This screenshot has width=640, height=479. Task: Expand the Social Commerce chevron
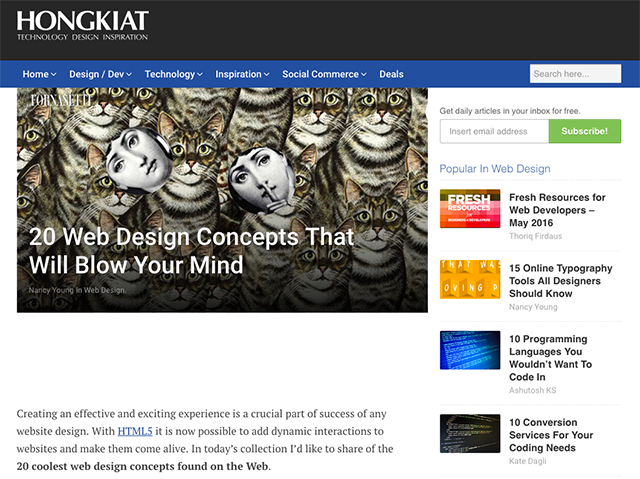tap(364, 75)
